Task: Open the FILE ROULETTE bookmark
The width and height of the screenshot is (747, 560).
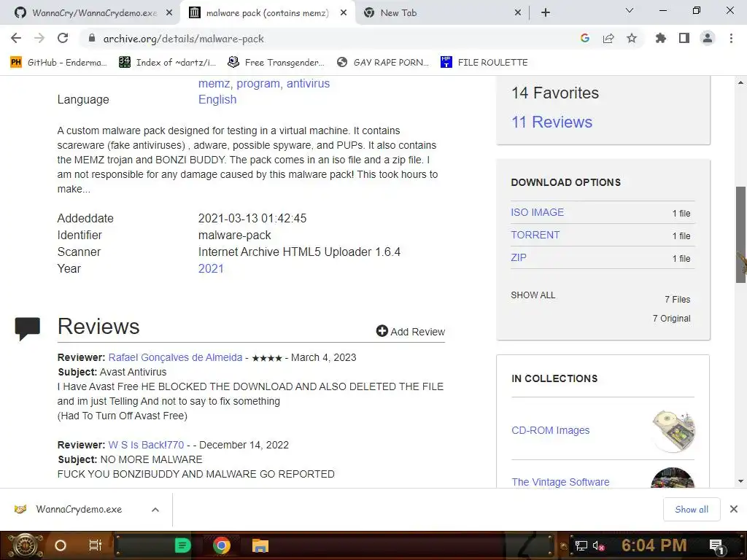Action: (484, 63)
